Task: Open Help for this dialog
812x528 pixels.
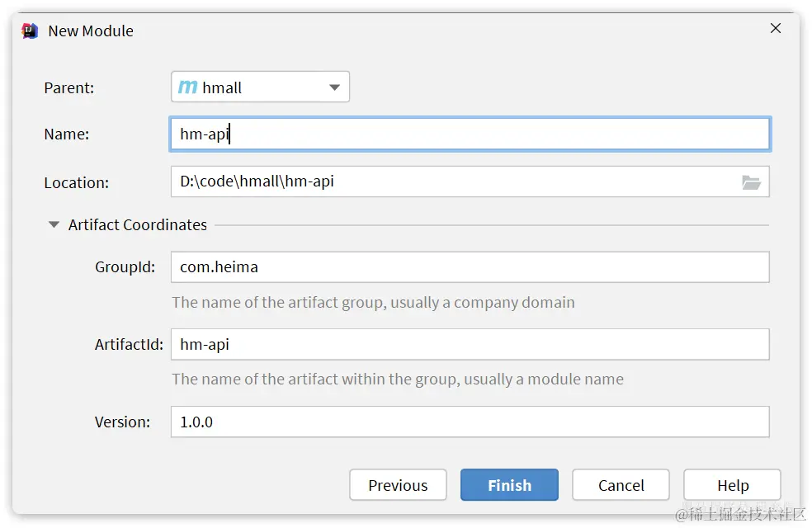Action: point(732,485)
